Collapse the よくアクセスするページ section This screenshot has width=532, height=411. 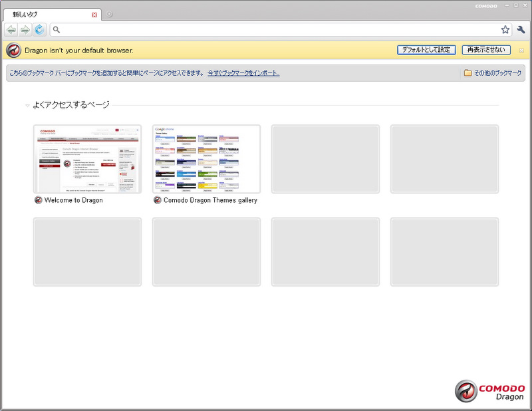[27, 106]
